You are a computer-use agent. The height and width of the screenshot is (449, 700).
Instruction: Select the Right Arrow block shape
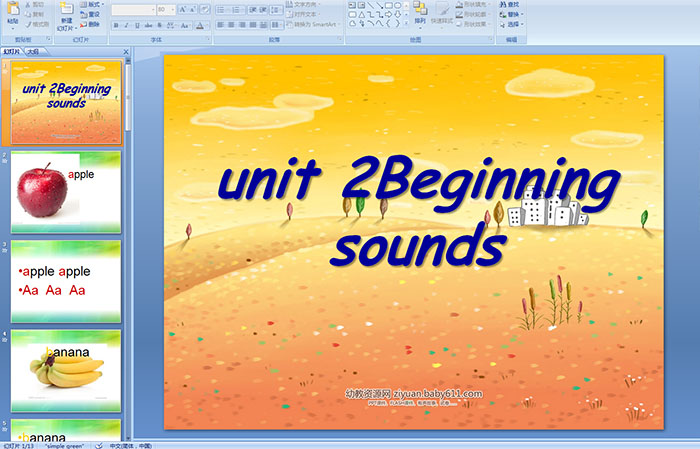click(x=388, y=15)
